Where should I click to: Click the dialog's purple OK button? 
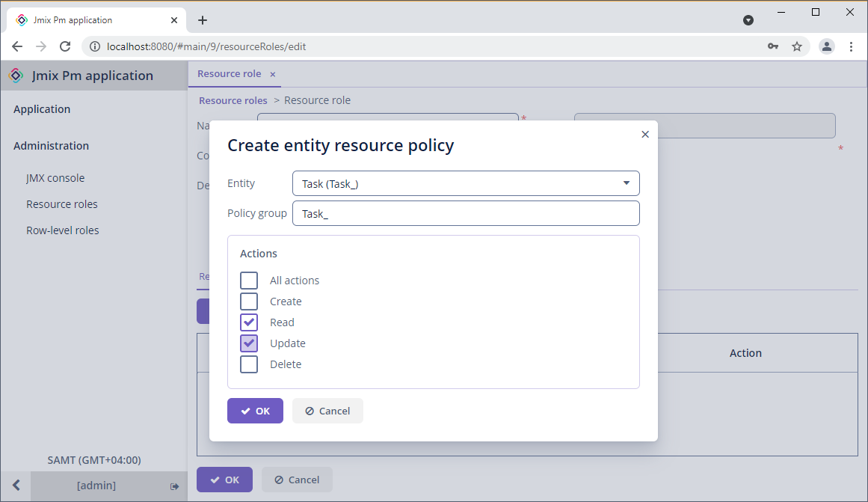pos(255,411)
